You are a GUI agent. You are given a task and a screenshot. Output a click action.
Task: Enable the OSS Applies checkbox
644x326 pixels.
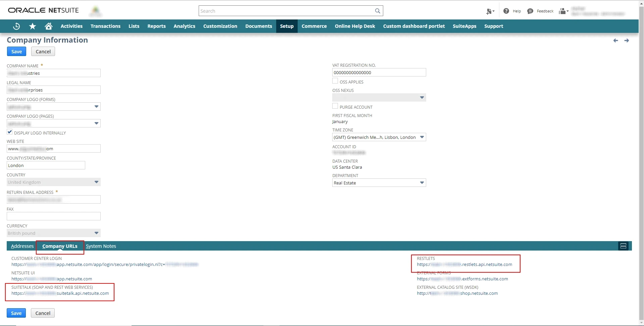pos(335,81)
